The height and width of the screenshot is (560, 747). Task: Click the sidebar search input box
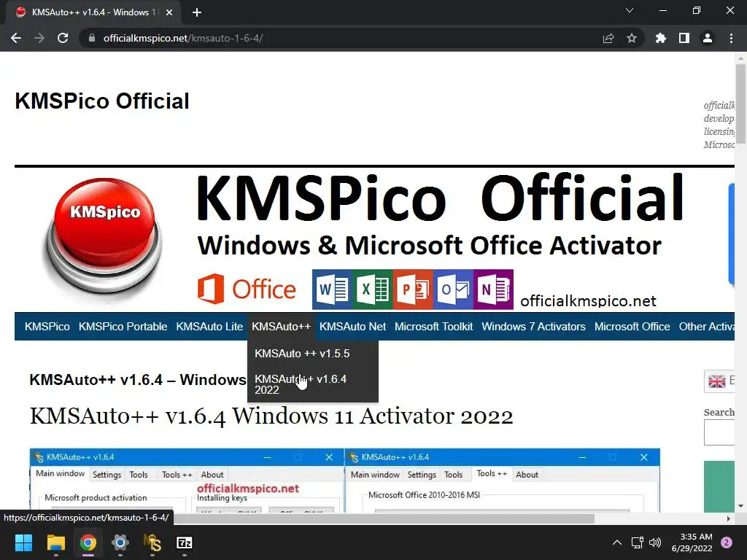719,432
